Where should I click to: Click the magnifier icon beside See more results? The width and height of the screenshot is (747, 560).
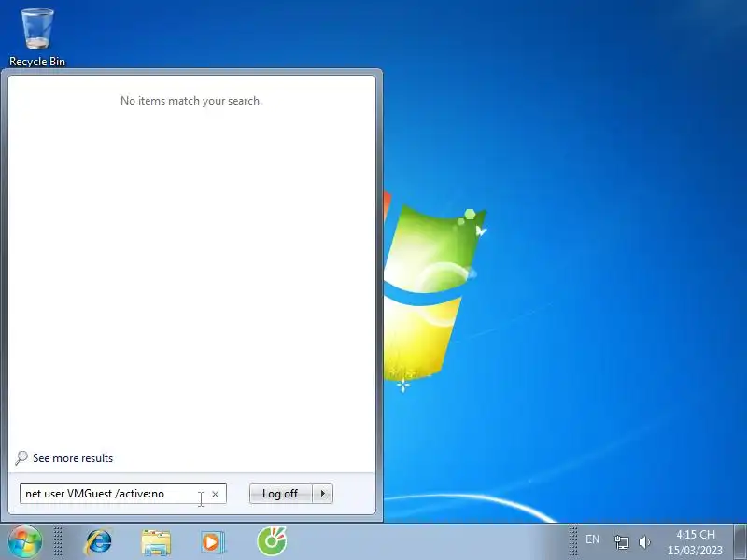click(x=21, y=458)
